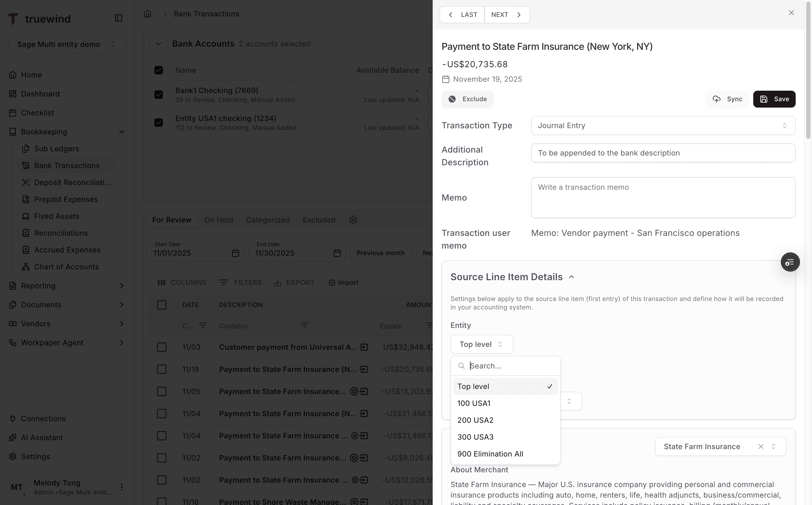Tick the 11/03 Universal customer payment row

click(x=162, y=347)
